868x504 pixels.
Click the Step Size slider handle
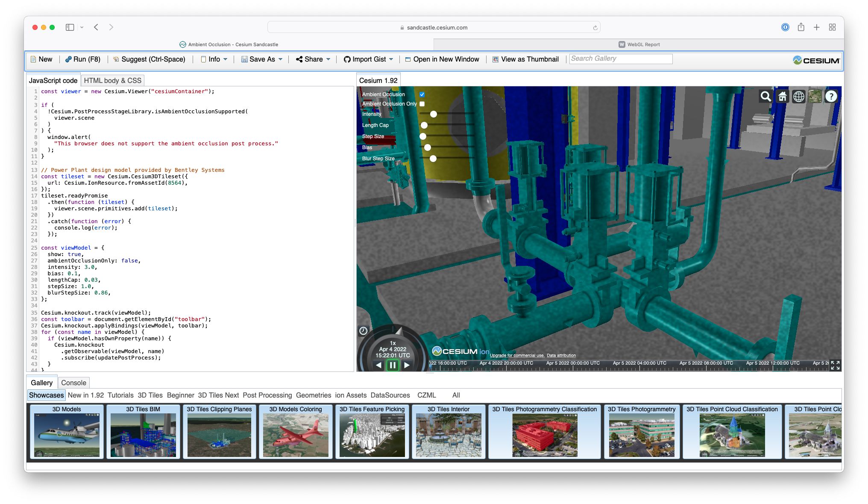[x=423, y=136]
